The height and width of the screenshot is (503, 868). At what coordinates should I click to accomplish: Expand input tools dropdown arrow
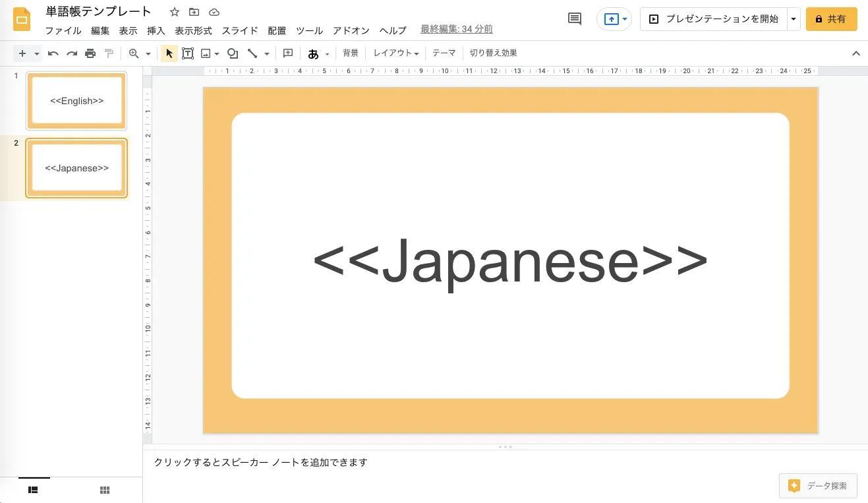[x=327, y=54]
